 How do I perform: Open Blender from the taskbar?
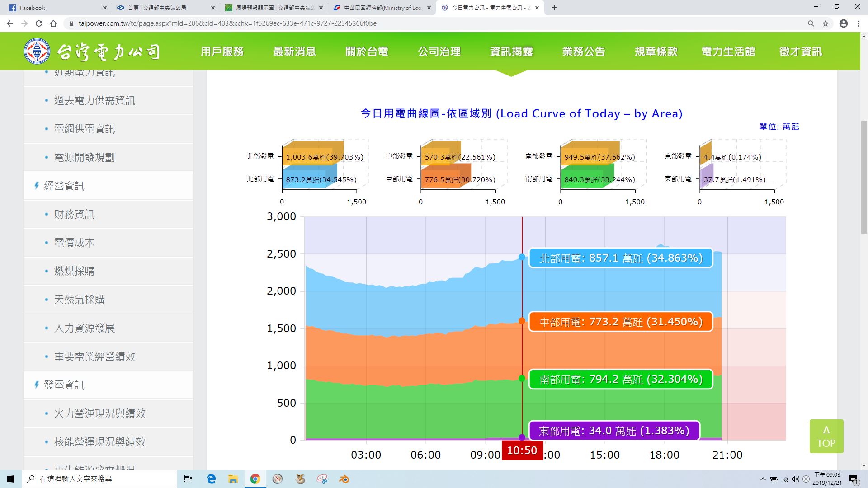point(344,479)
